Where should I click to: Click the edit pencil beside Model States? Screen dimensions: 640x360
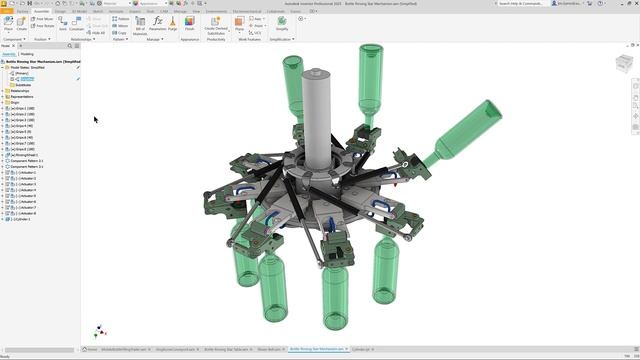pos(78,67)
